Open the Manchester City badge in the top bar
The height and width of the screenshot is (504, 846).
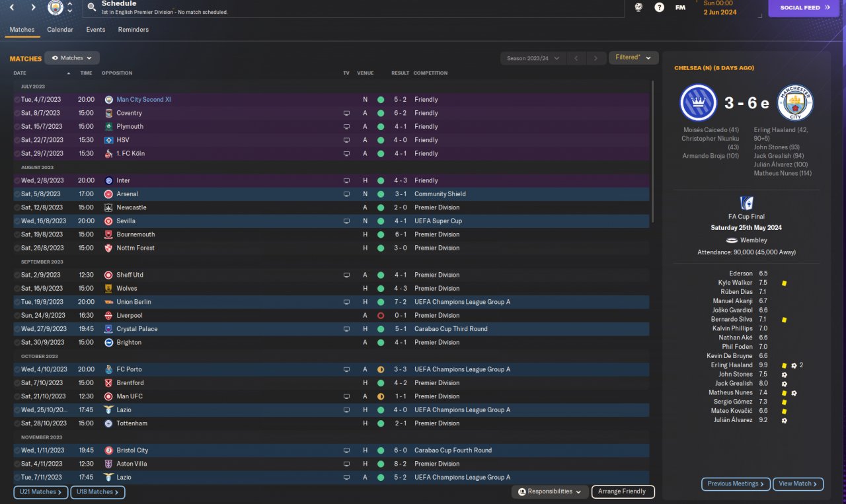coord(56,8)
